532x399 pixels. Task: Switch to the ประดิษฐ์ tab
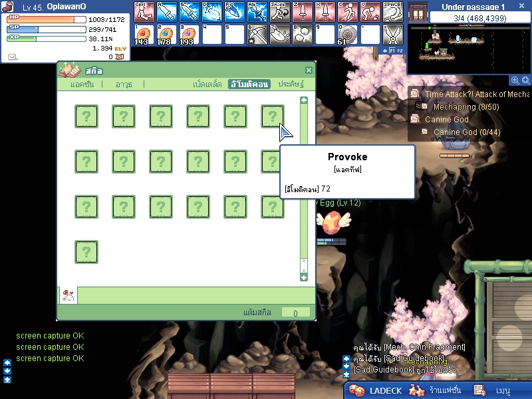point(291,84)
